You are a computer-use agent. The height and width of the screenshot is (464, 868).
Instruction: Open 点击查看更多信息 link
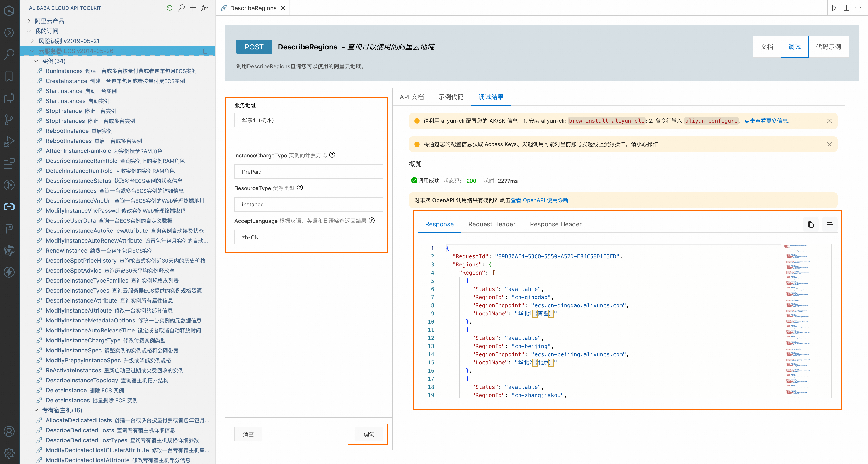[766, 121]
